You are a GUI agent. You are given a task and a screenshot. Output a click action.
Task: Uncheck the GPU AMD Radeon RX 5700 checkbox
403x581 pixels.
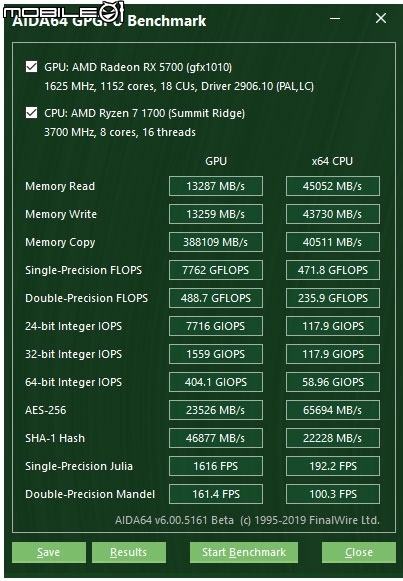click(x=31, y=67)
